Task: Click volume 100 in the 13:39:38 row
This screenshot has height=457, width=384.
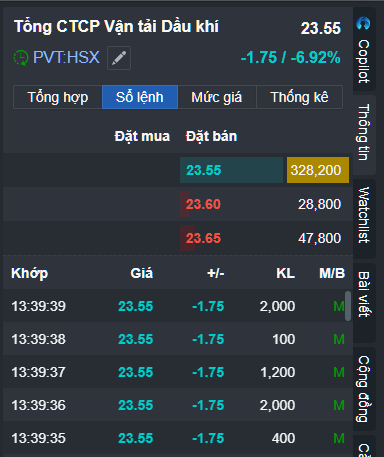Action: [x=284, y=339]
